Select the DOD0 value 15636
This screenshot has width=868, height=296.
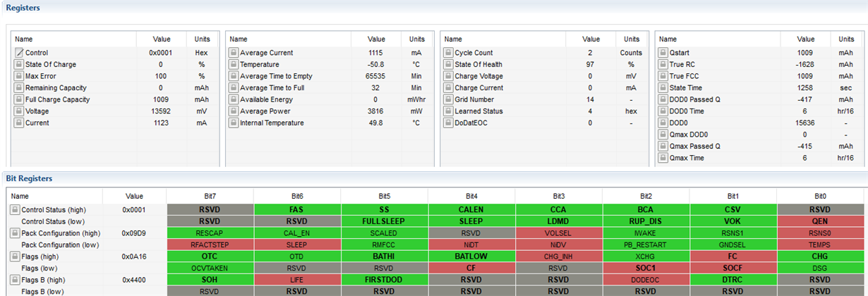[805, 123]
